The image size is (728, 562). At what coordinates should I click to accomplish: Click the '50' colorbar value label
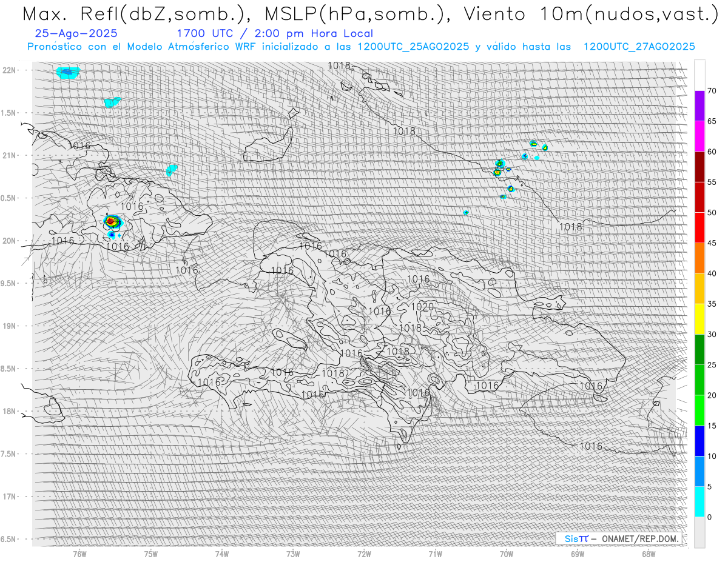(712, 213)
